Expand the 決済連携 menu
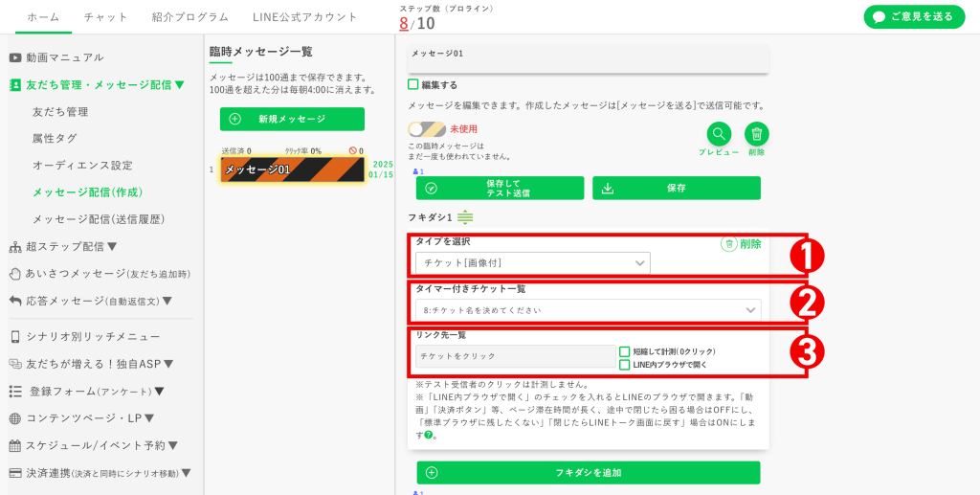This screenshot has width=980, height=495. click(x=186, y=473)
